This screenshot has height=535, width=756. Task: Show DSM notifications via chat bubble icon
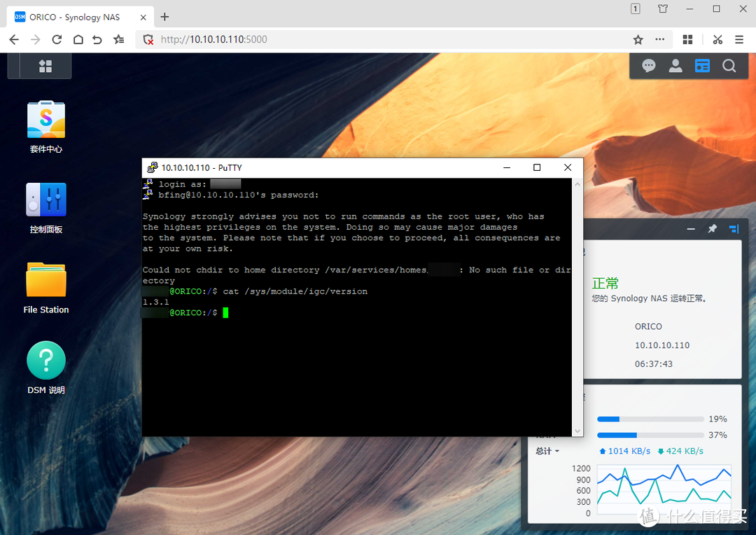(x=649, y=66)
